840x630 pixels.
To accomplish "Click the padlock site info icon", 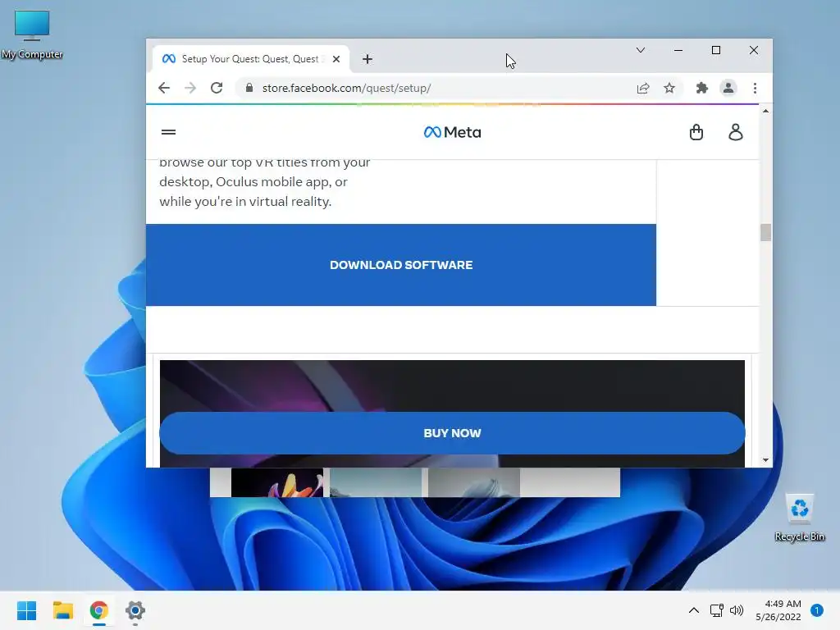I will click(249, 88).
